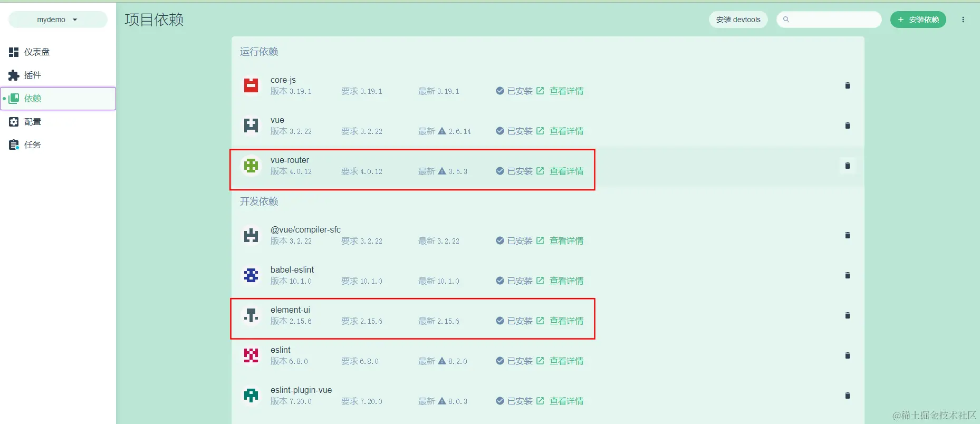The height and width of the screenshot is (424, 980).
Task: Click the search magnifier icon
Action: pos(786,20)
